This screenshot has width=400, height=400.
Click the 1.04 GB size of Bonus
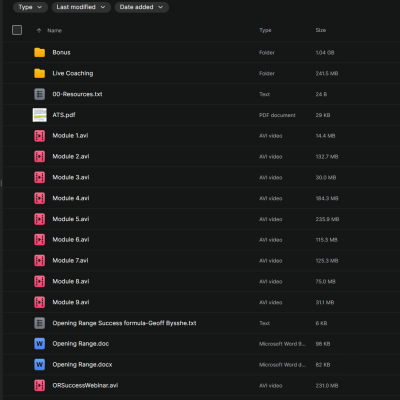pos(325,53)
